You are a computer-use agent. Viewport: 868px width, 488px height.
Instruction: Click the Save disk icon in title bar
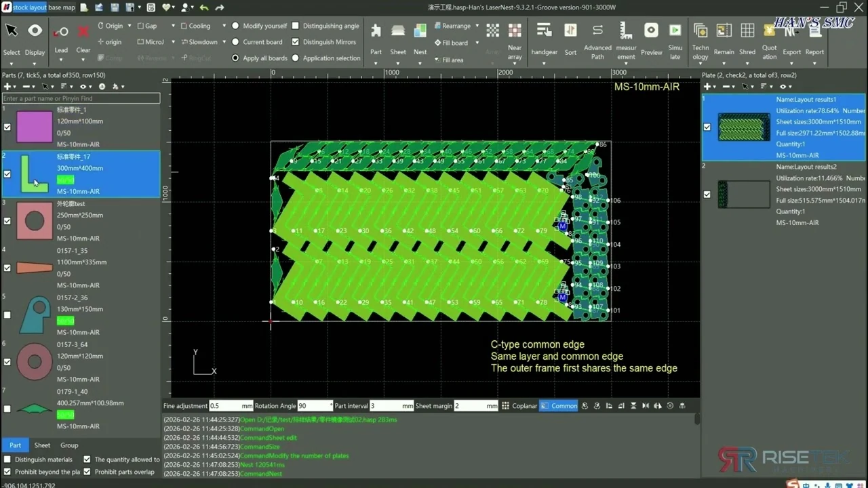click(x=113, y=7)
